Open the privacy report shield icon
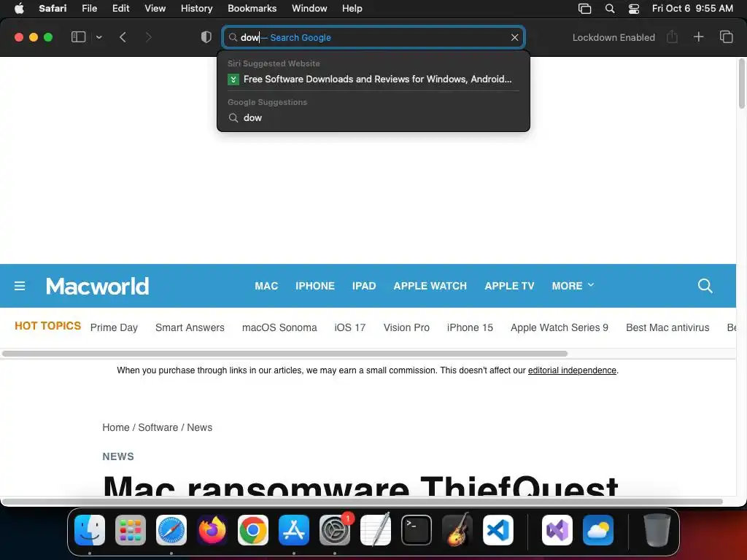Viewport: 747px width, 560px height. pyautogui.click(x=206, y=37)
